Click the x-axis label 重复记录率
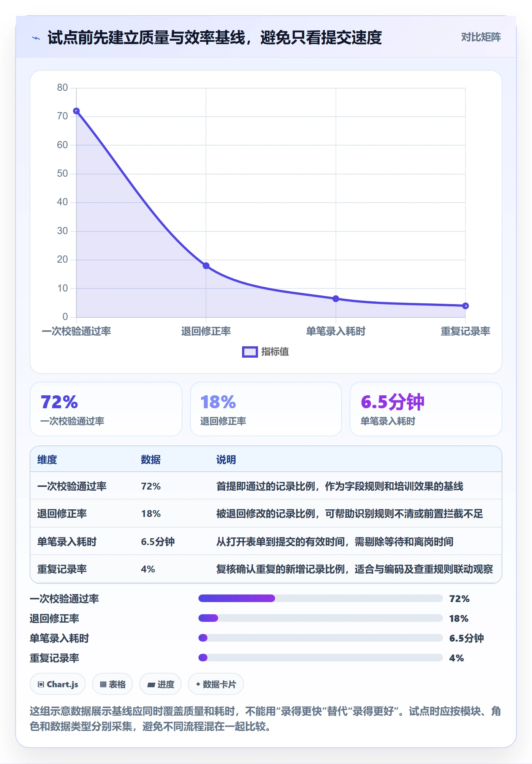This screenshot has width=532, height=764. click(x=465, y=331)
